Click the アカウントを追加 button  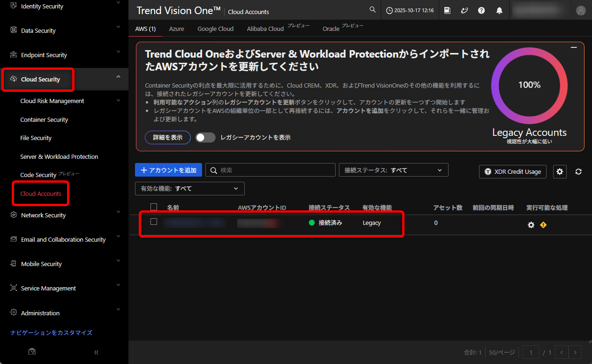pos(168,170)
